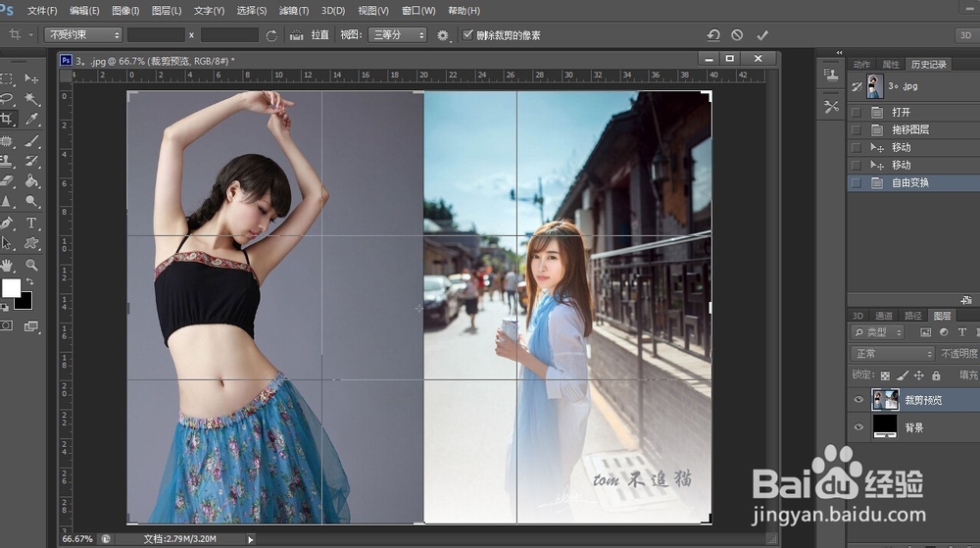Select the Crop tool in toolbox
The image size is (980, 548).
pos(6,119)
